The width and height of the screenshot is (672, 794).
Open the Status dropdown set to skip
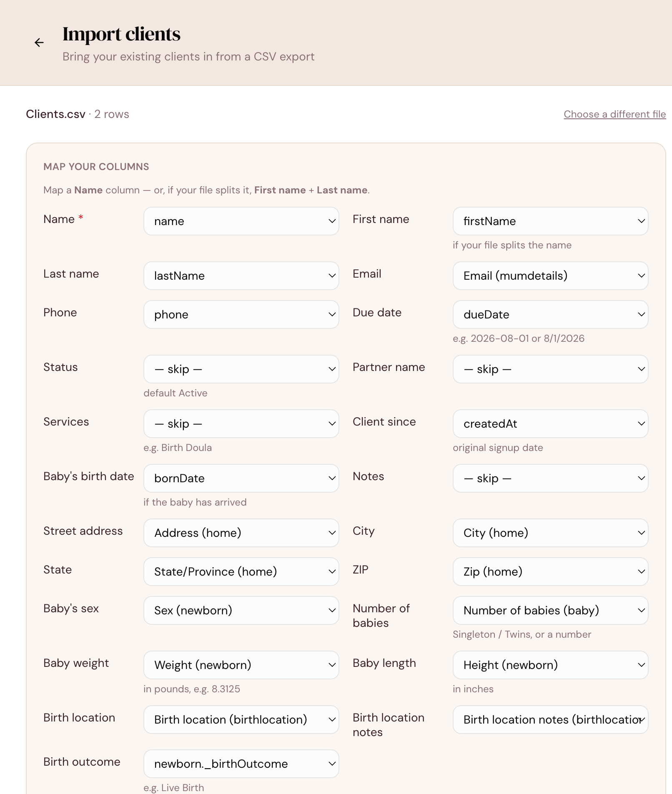click(241, 369)
